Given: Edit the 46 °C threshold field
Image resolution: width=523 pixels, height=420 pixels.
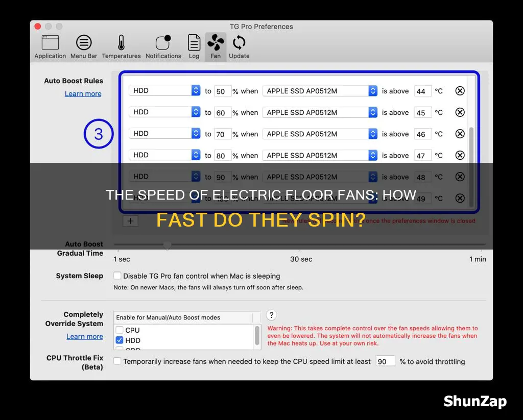Looking at the screenshot, I should (x=422, y=134).
